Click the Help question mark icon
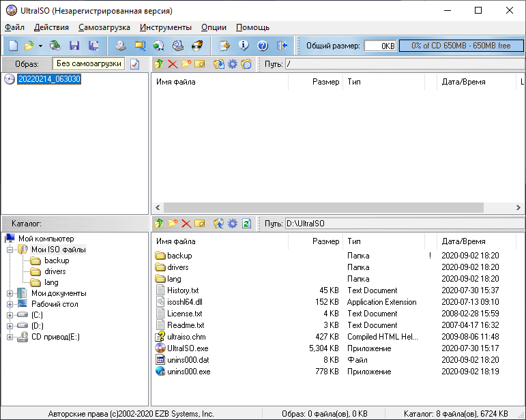This screenshot has height=420, width=526. tap(263, 46)
